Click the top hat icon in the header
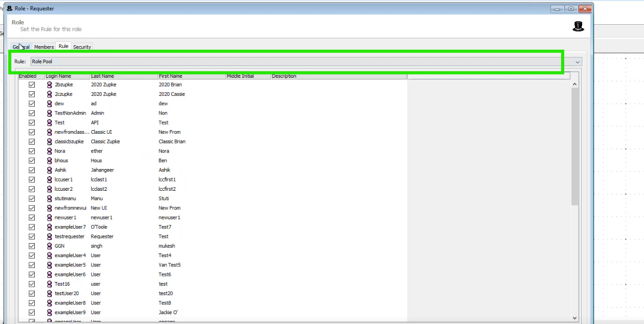The height and width of the screenshot is (324, 644). pyautogui.click(x=578, y=25)
